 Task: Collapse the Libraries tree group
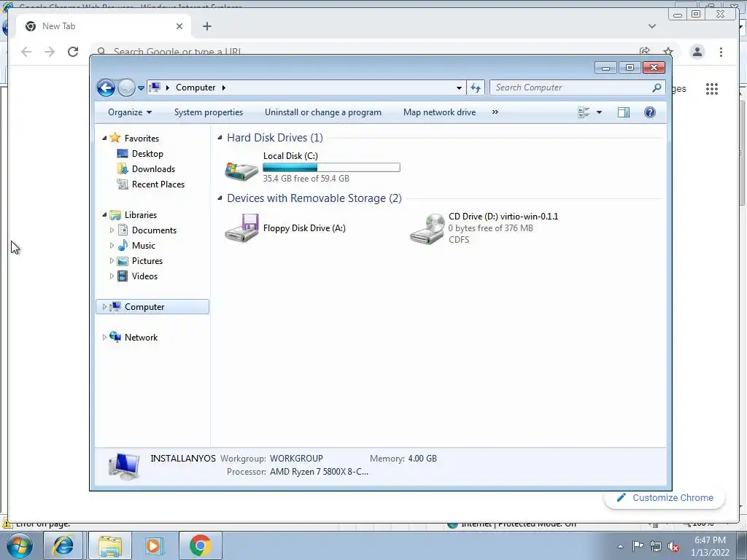pyautogui.click(x=104, y=215)
